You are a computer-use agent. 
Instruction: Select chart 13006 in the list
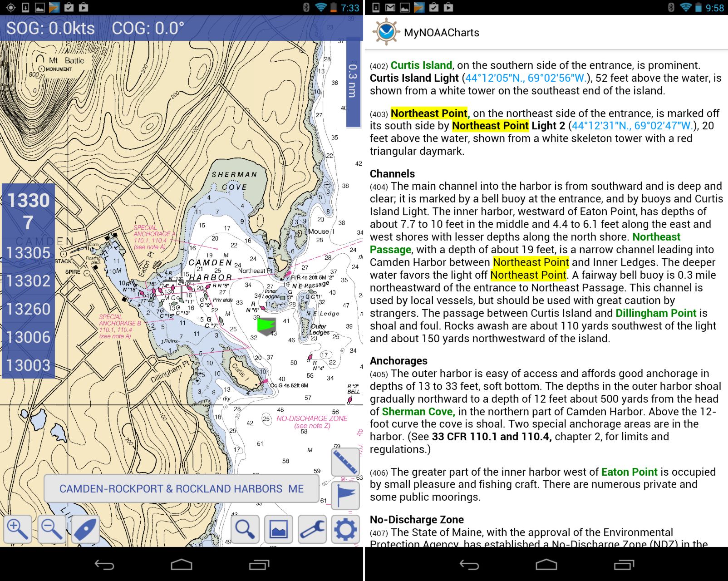(28, 337)
